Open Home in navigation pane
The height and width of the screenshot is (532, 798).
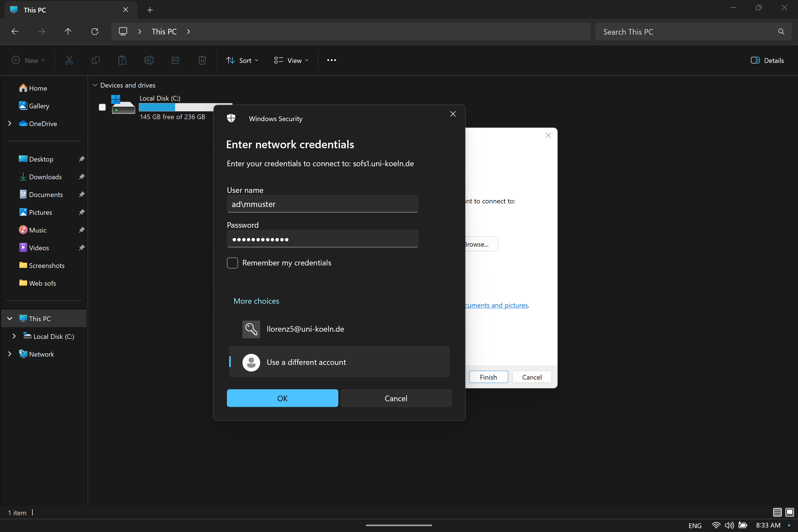[33, 88]
